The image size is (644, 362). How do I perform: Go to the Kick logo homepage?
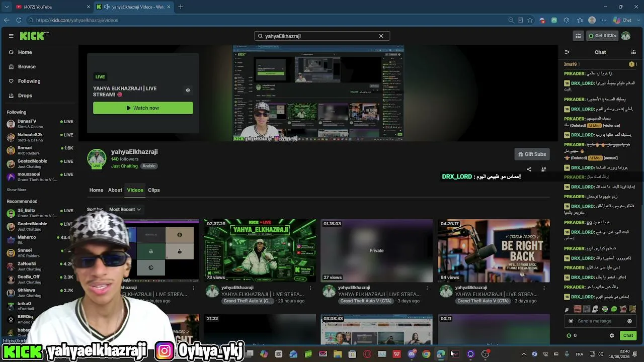point(34,36)
